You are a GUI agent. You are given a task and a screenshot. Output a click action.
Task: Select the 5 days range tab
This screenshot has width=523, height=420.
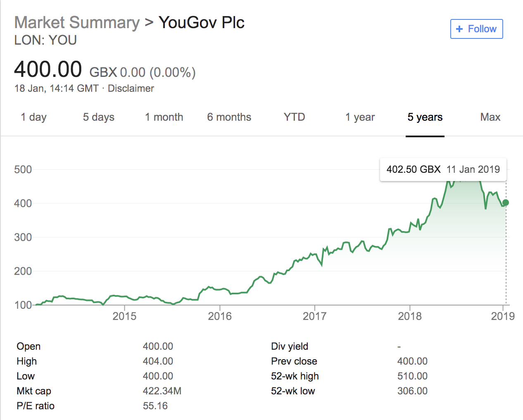[98, 117]
